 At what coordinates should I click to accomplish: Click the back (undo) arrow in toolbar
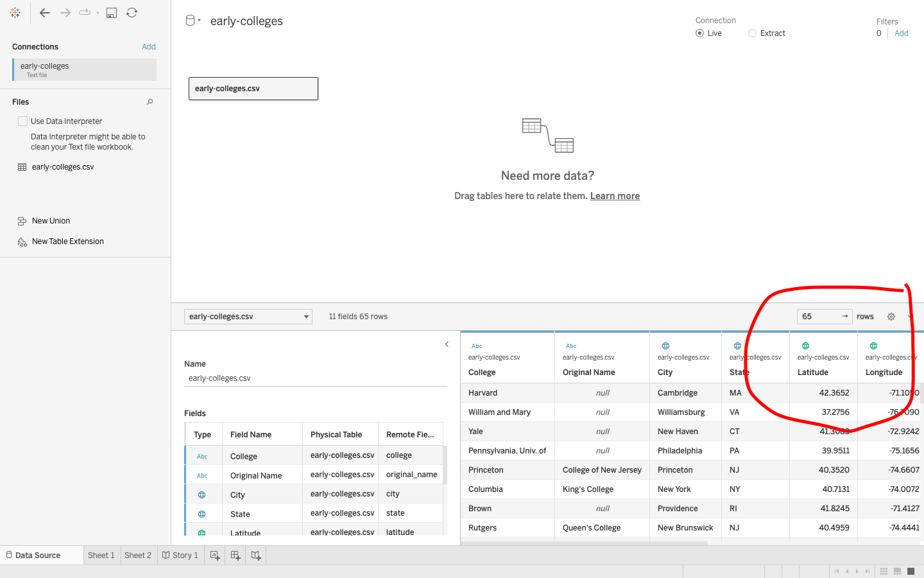tap(45, 13)
